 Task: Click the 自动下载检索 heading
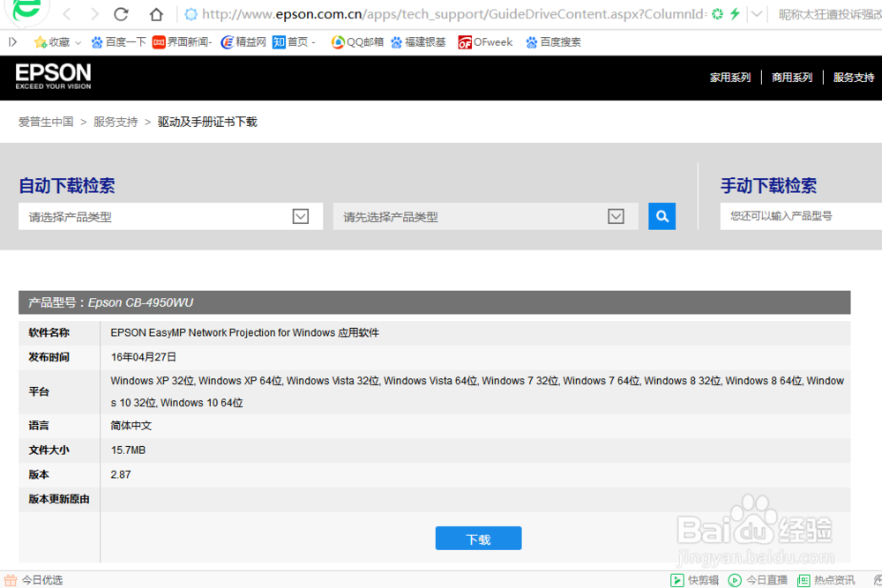(x=67, y=185)
